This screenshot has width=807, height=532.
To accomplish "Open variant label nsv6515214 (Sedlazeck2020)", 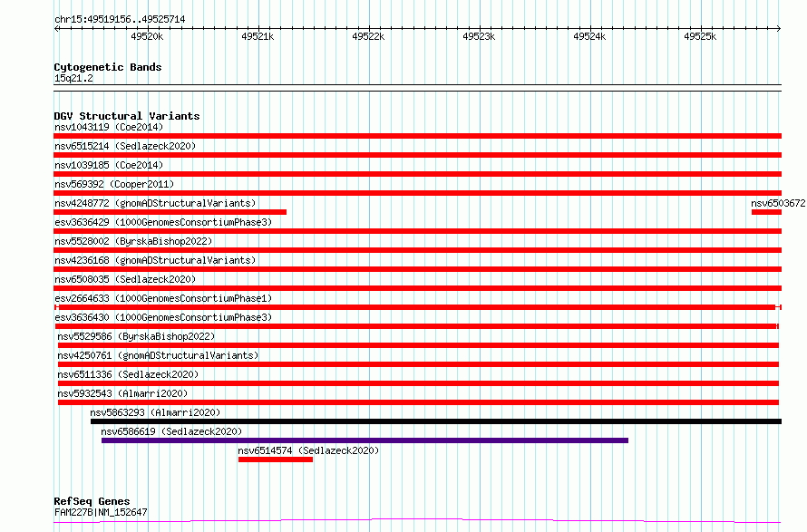I will [x=125, y=146].
